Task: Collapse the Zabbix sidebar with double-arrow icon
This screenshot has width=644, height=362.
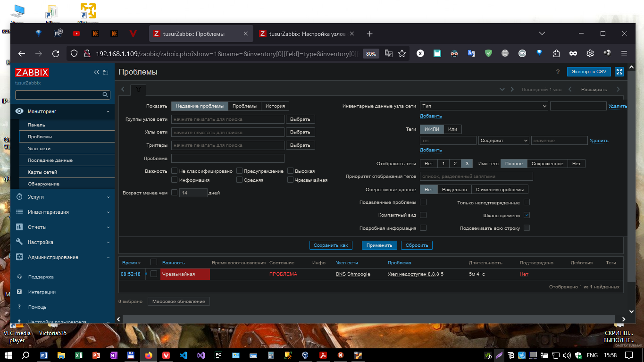Action: [97, 72]
